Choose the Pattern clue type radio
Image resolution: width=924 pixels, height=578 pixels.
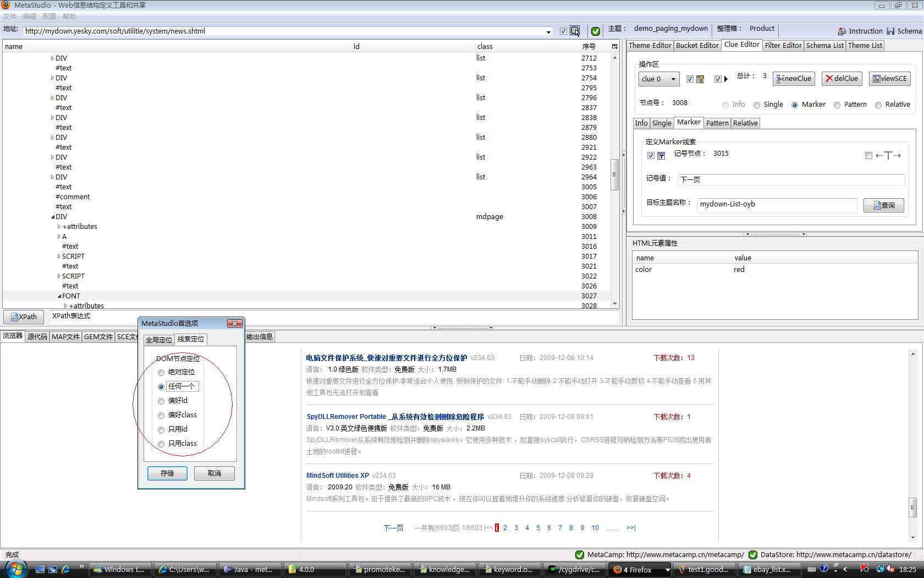click(837, 105)
